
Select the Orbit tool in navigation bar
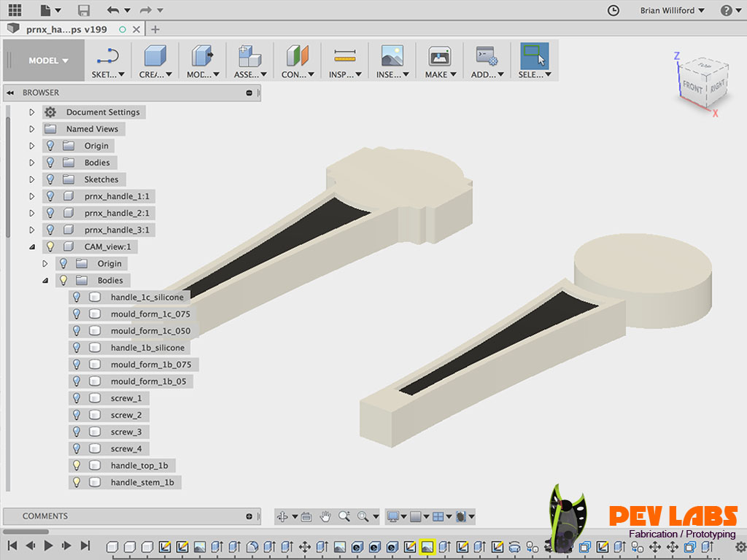[285, 516]
